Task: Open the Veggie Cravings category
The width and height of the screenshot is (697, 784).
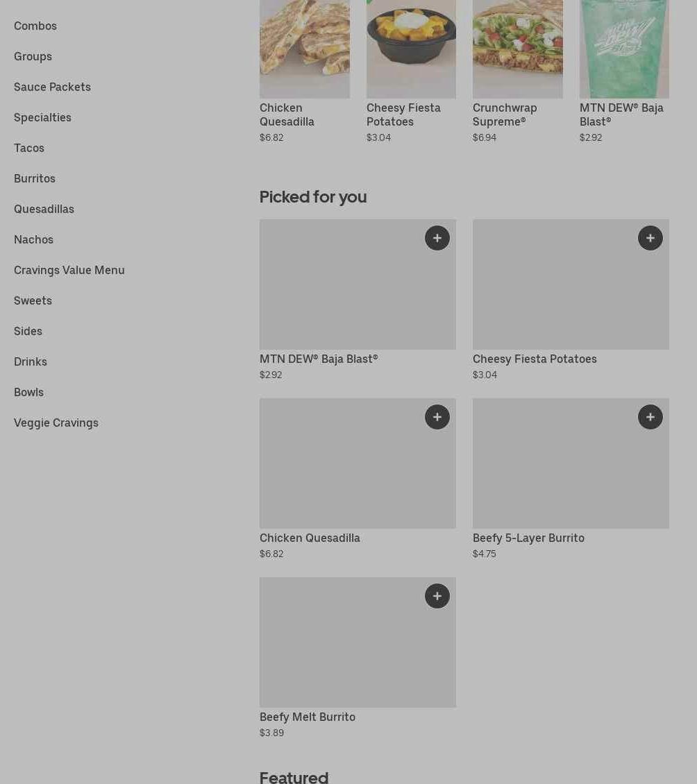Action: pos(56,423)
